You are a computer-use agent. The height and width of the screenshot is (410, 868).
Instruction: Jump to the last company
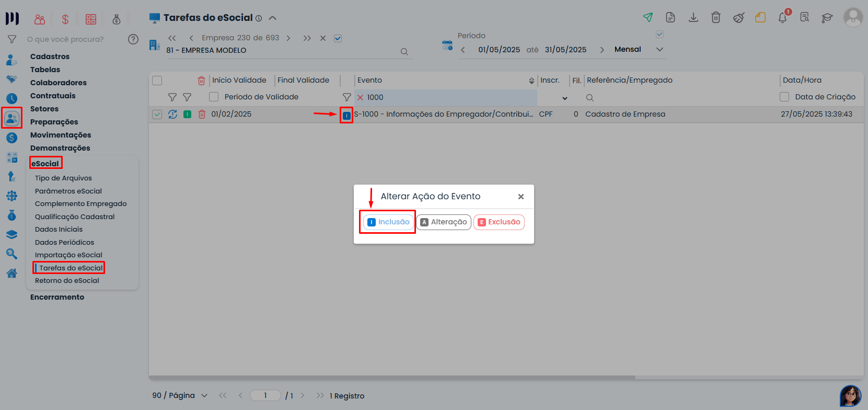307,38
